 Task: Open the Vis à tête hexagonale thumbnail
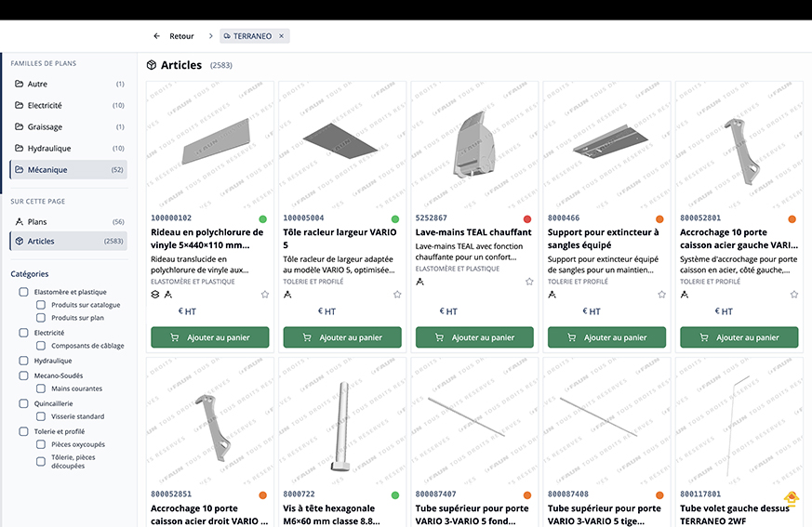coord(341,421)
